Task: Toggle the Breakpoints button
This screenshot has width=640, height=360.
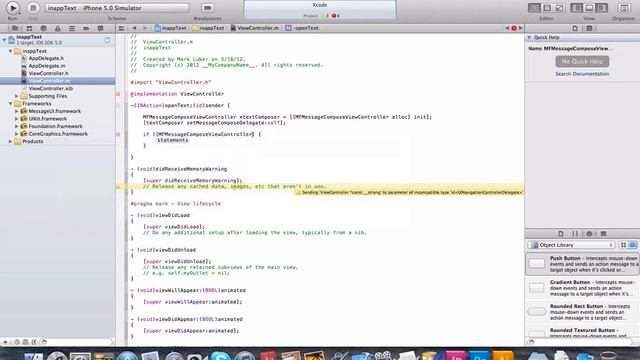Action: click(x=208, y=8)
